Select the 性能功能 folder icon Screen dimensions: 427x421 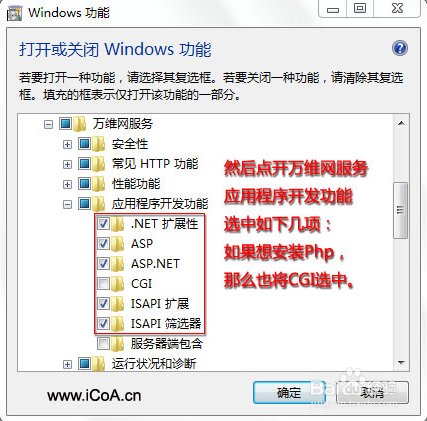tap(99, 184)
